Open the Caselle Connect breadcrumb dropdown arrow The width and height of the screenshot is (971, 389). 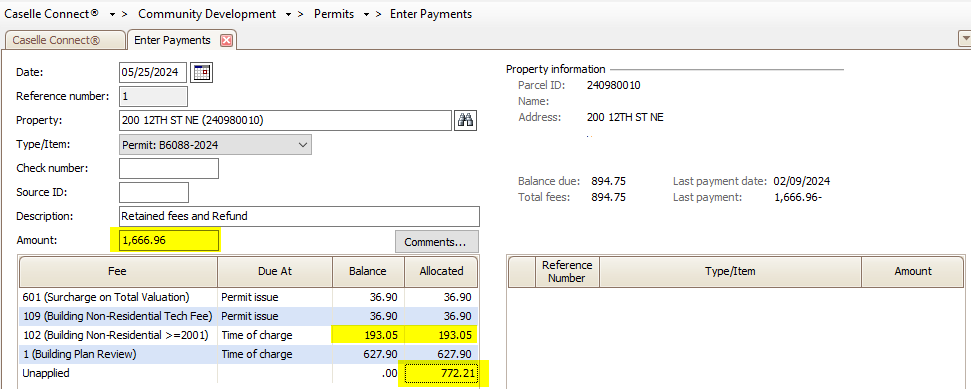coord(113,14)
